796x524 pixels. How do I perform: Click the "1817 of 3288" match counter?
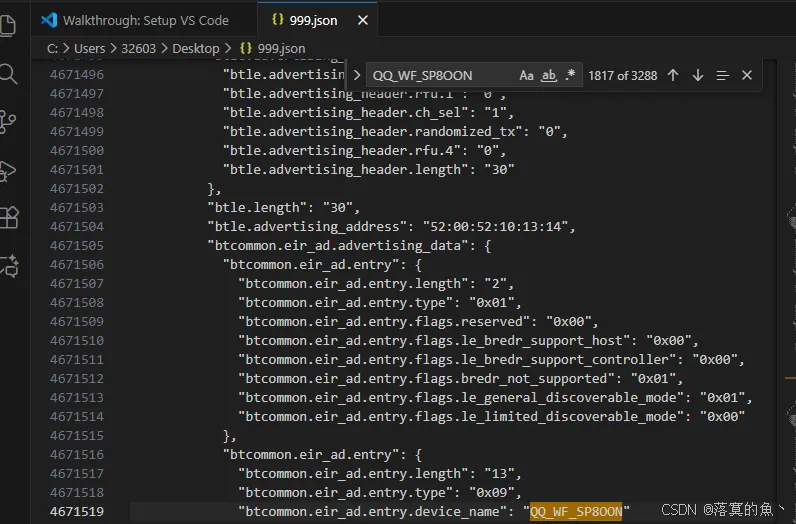(x=622, y=76)
